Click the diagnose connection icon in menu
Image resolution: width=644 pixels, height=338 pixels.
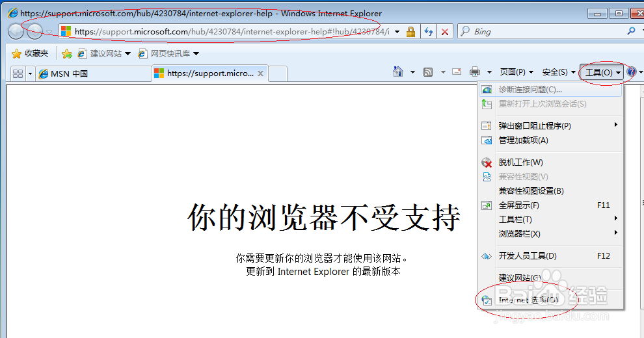pyautogui.click(x=487, y=90)
